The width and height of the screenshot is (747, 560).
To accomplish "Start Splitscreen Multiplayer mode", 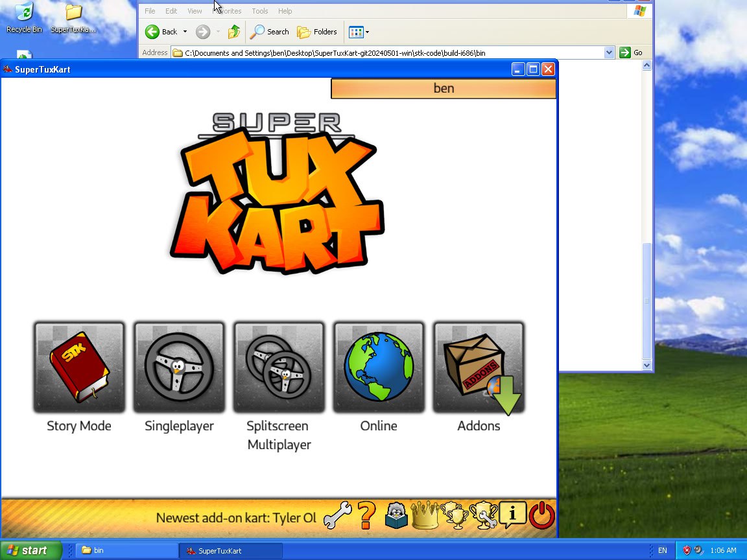I will point(279,367).
